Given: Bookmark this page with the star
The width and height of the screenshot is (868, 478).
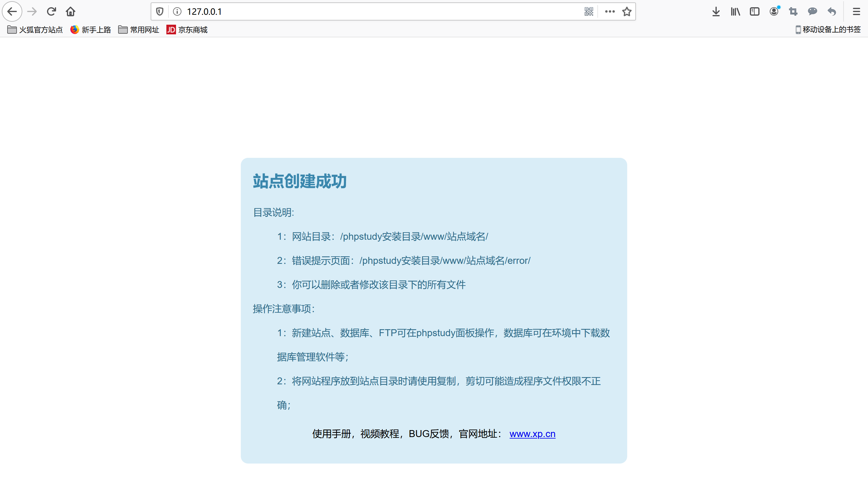Looking at the screenshot, I should click(627, 12).
